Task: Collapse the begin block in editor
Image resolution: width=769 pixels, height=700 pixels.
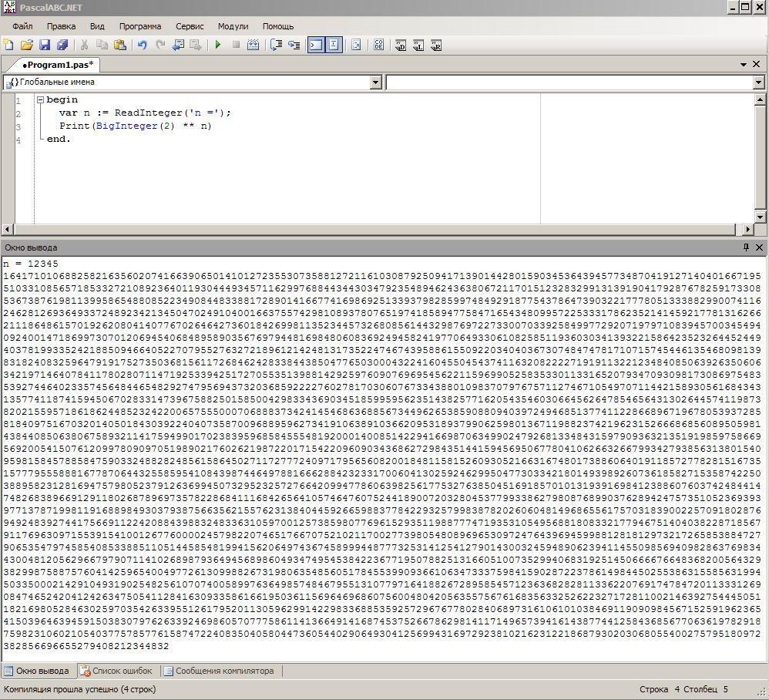Action: pos(40,99)
